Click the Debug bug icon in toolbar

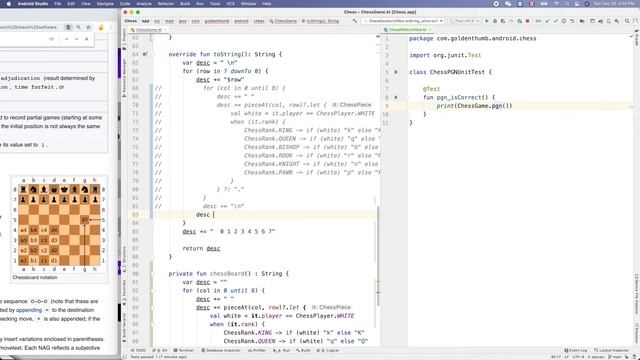(495, 21)
